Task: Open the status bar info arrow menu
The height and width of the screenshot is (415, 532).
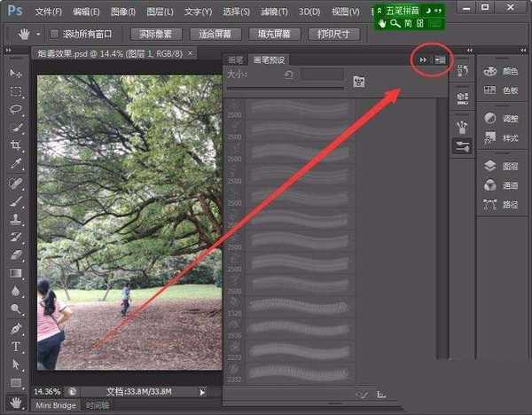Action: pos(202,391)
